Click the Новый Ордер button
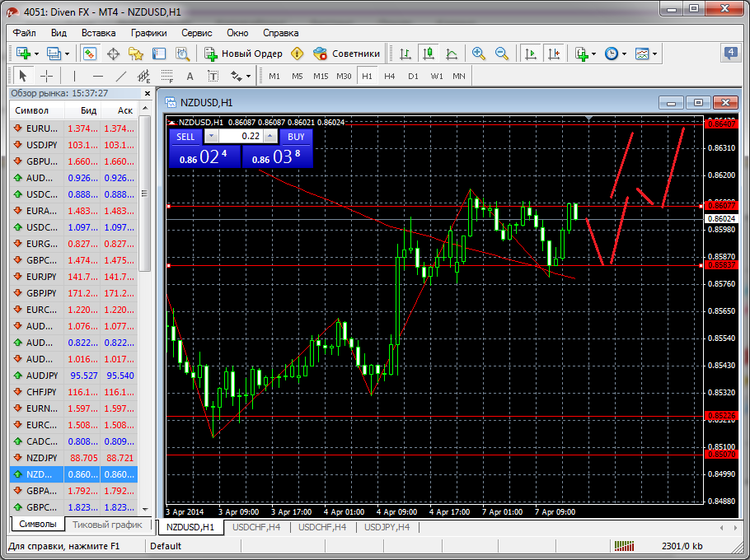 coord(244,54)
